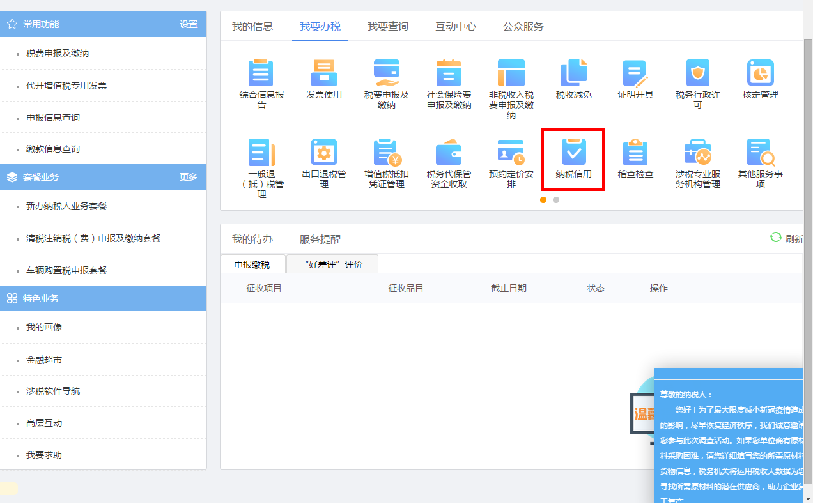The width and height of the screenshot is (813, 504).
Task: Open 清税注销税（费）申报及缴纳套餐 link
Action: coord(93,238)
